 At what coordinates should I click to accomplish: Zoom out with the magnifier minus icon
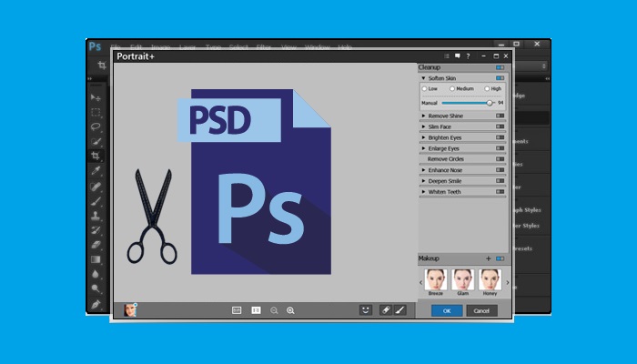coord(274,311)
